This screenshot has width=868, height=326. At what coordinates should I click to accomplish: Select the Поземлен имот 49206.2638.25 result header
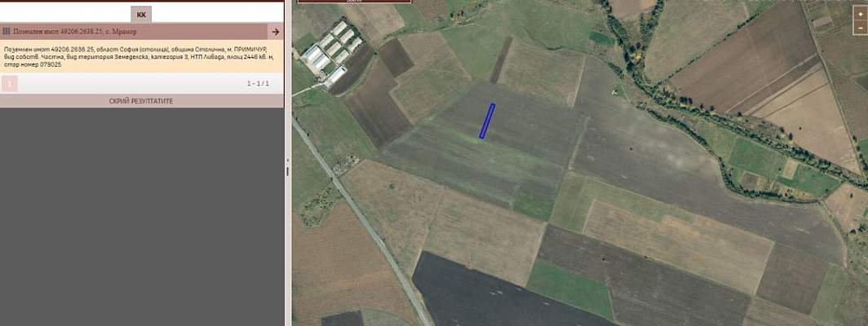tap(134, 32)
